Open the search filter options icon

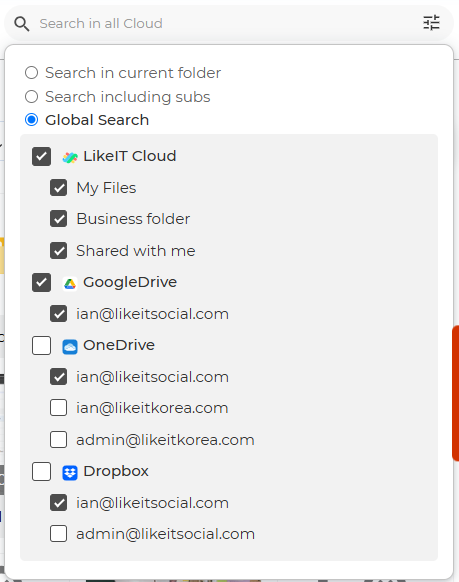pos(431,23)
